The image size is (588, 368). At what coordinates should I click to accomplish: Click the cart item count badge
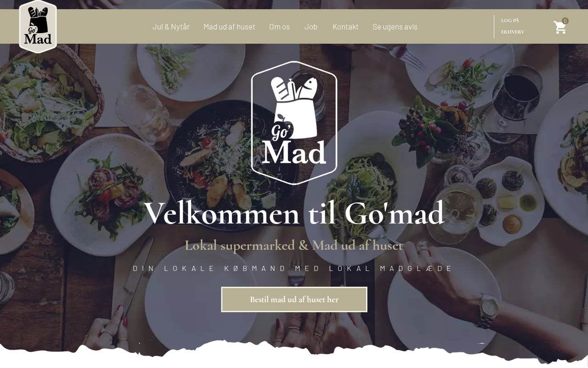pos(565,21)
